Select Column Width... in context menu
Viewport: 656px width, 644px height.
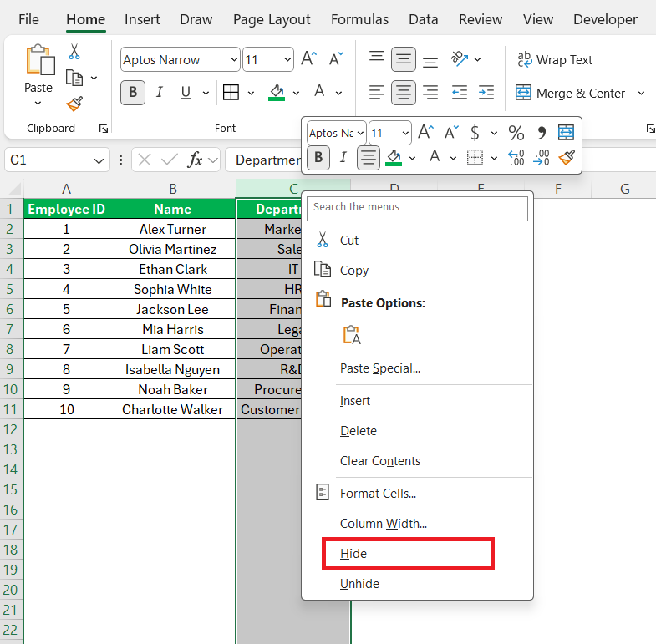pos(418,524)
